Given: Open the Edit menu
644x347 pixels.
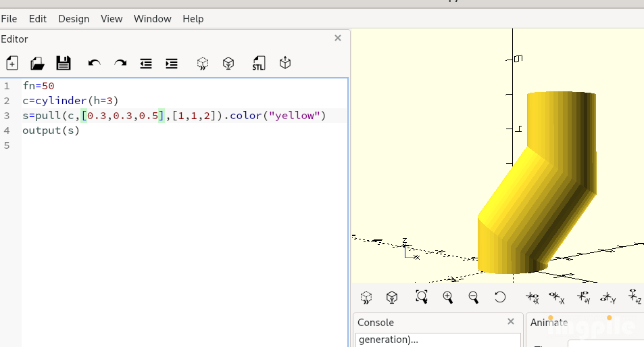Looking at the screenshot, I should click(x=38, y=19).
